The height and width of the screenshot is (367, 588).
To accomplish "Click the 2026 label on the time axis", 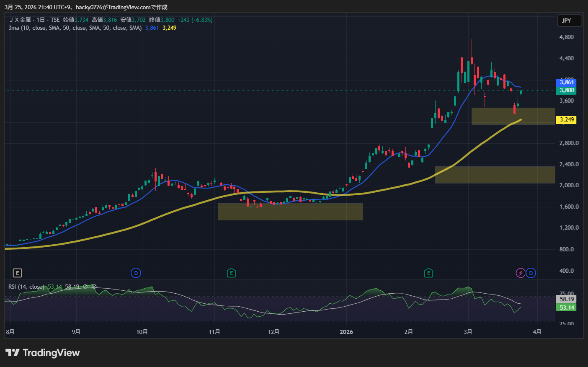I will coord(346,332).
